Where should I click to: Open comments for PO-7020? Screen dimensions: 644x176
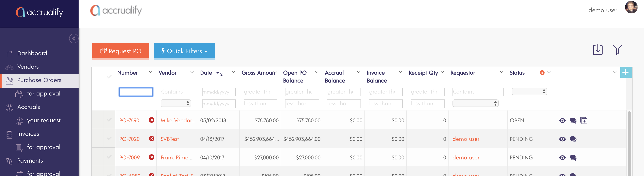click(573, 139)
